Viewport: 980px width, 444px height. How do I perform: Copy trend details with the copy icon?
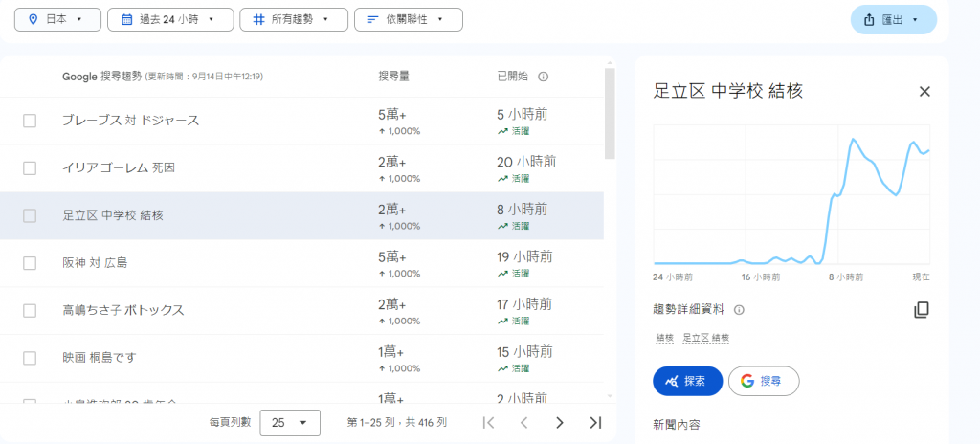point(922,309)
